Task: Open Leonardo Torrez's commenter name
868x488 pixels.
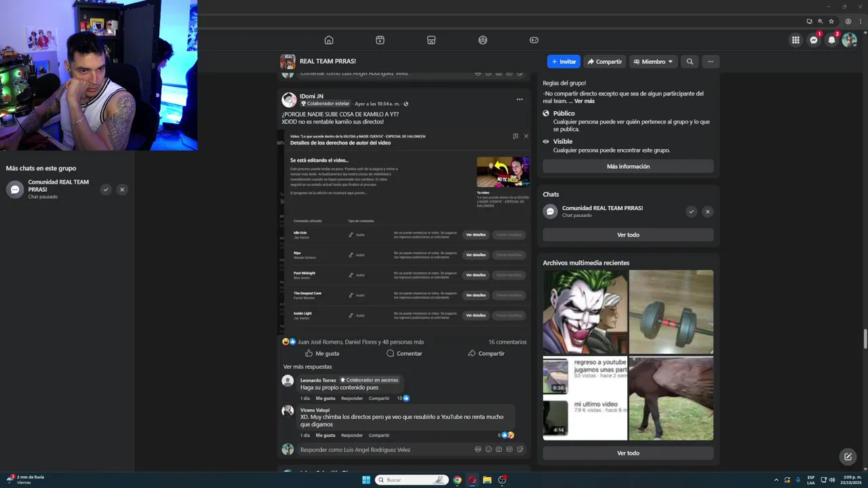Action: pos(318,380)
